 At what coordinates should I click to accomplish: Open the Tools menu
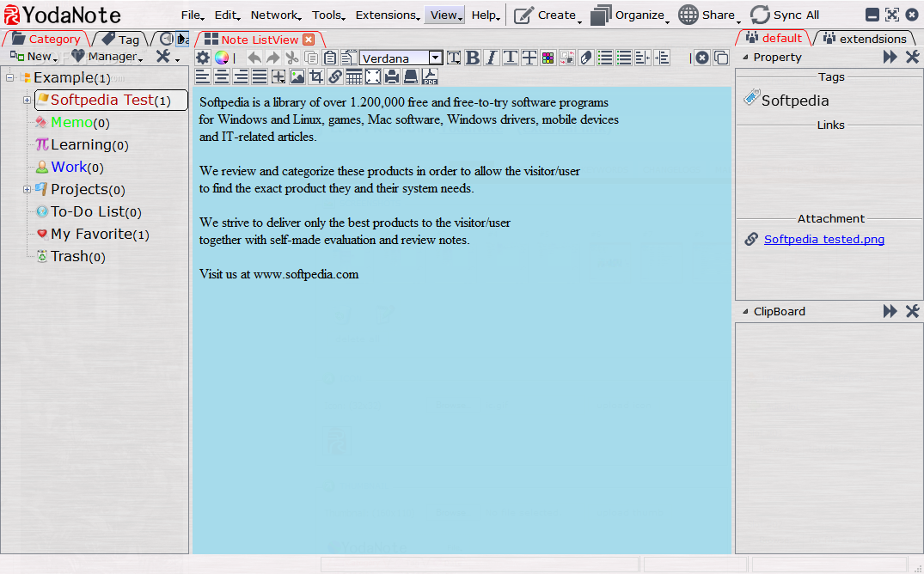point(329,15)
